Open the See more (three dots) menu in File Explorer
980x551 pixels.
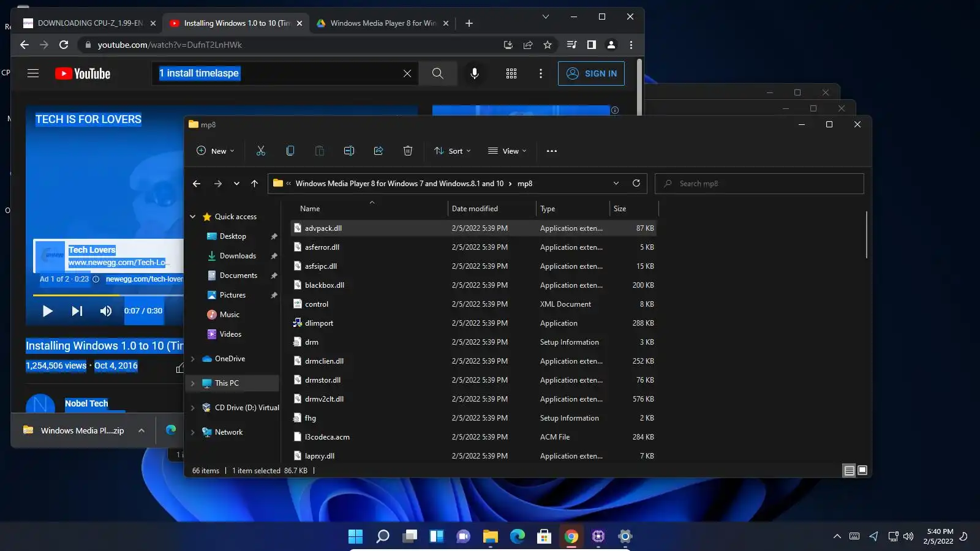tap(552, 151)
